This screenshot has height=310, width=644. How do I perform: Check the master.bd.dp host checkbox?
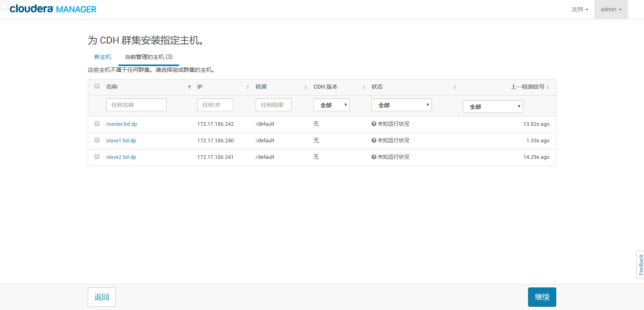[97, 123]
